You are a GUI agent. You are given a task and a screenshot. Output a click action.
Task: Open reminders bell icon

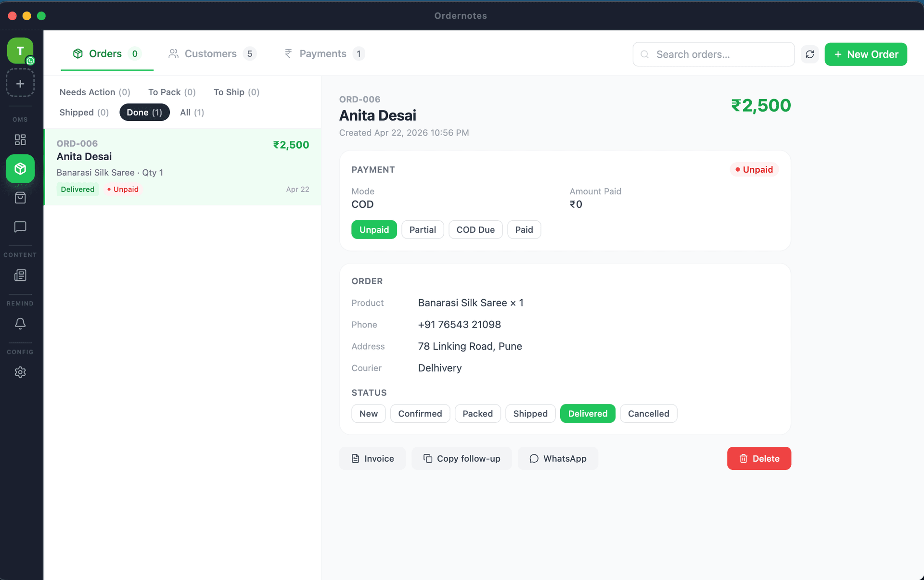pyautogui.click(x=20, y=324)
